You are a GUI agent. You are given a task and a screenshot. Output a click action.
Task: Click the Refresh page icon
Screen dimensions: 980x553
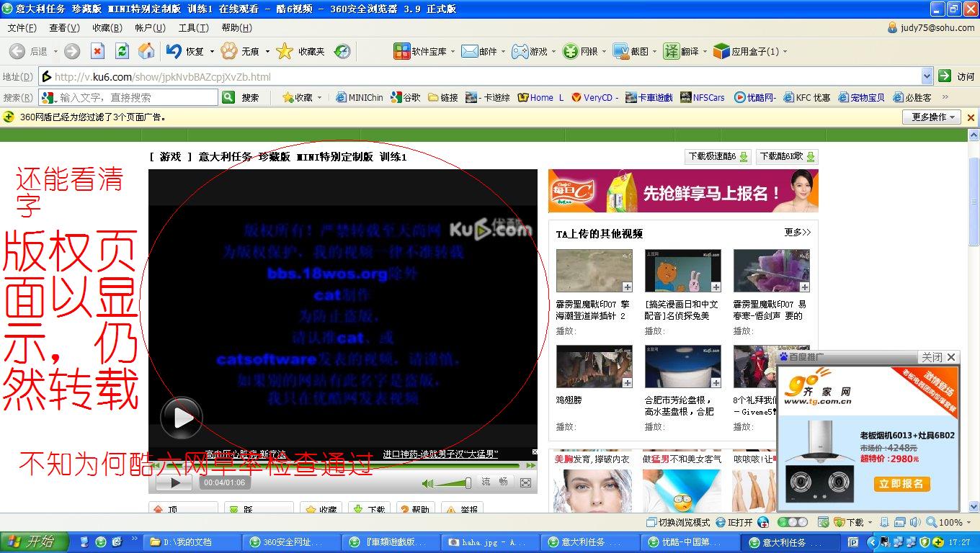pyautogui.click(x=122, y=51)
